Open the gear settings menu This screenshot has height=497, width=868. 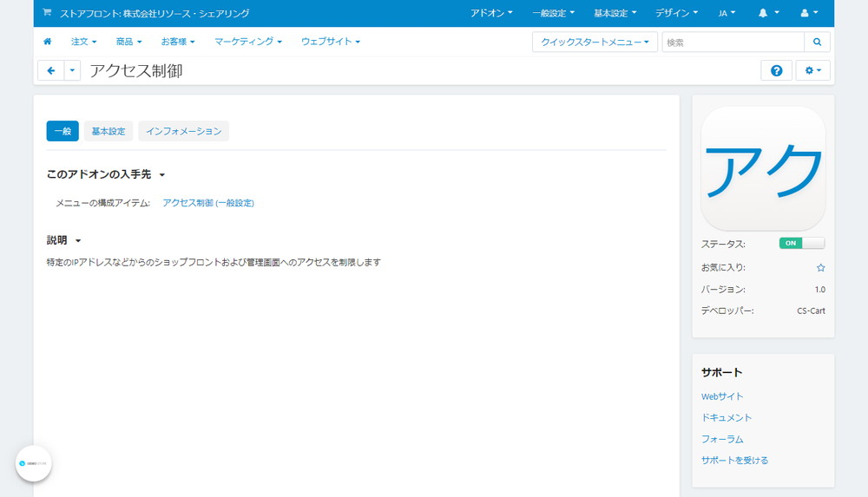click(812, 71)
